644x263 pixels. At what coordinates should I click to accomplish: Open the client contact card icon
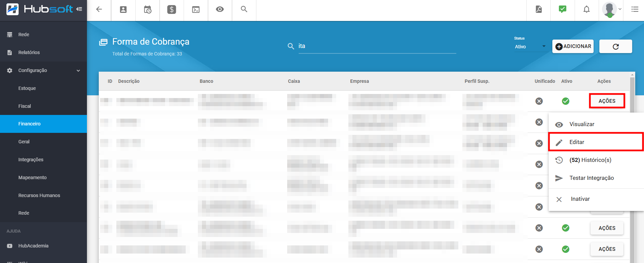tap(123, 9)
